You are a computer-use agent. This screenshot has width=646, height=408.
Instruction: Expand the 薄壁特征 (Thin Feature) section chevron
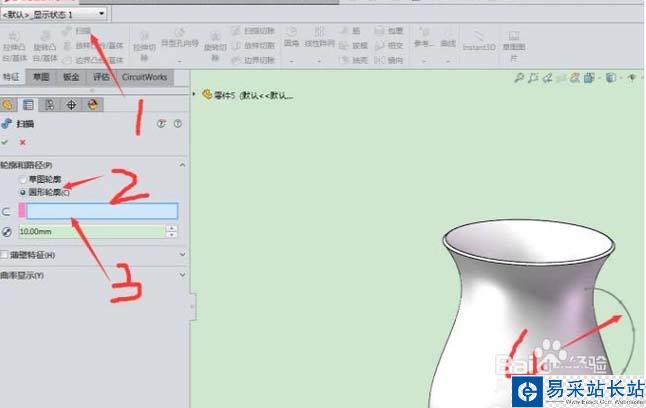tap(182, 255)
